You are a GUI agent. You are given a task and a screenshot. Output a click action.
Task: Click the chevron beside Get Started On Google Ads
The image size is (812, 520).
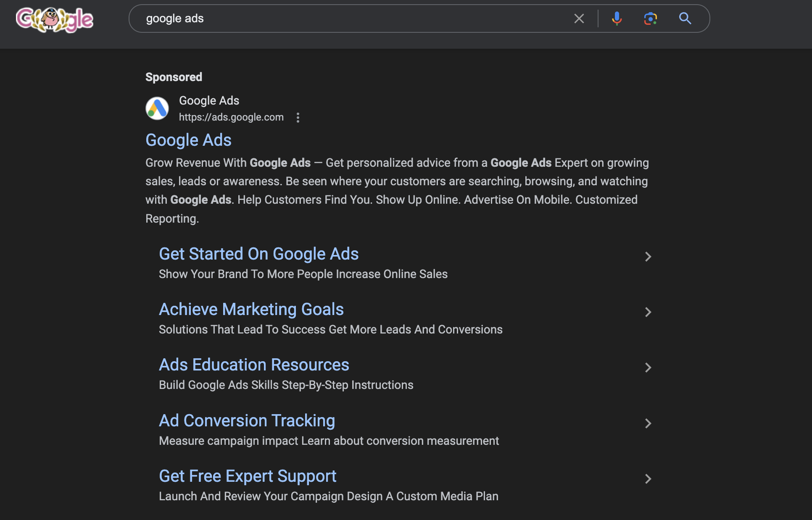tap(648, 256)
